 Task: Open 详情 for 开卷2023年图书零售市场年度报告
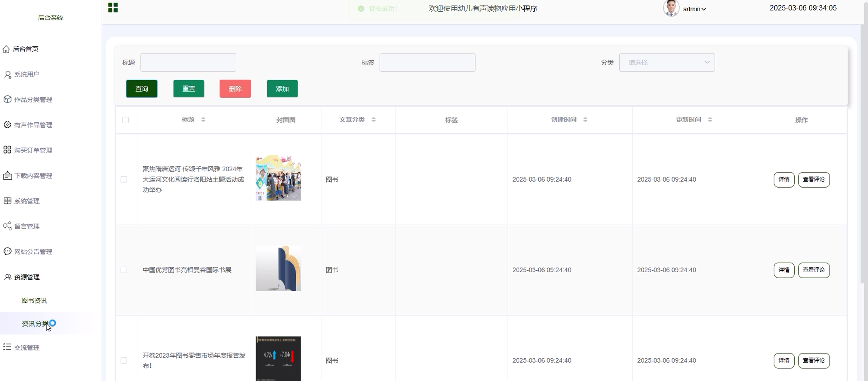(x=784, y=360)
